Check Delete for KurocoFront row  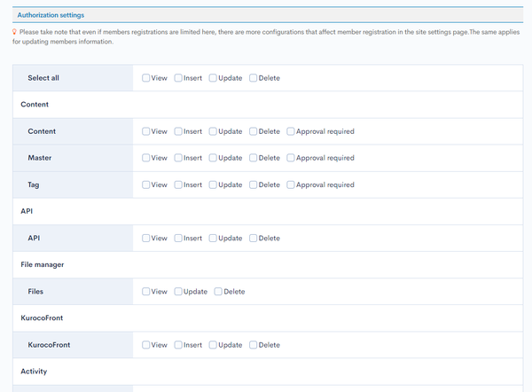253,345
